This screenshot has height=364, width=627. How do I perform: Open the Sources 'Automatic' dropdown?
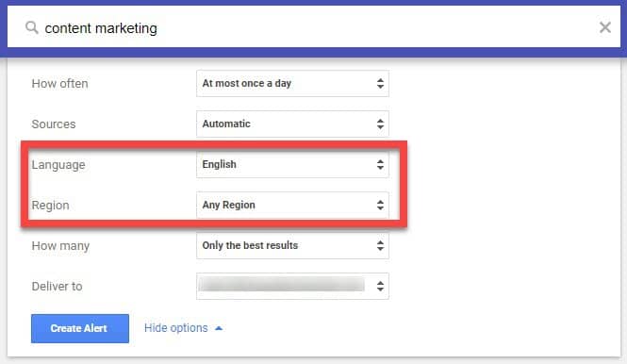click(292, 124)
